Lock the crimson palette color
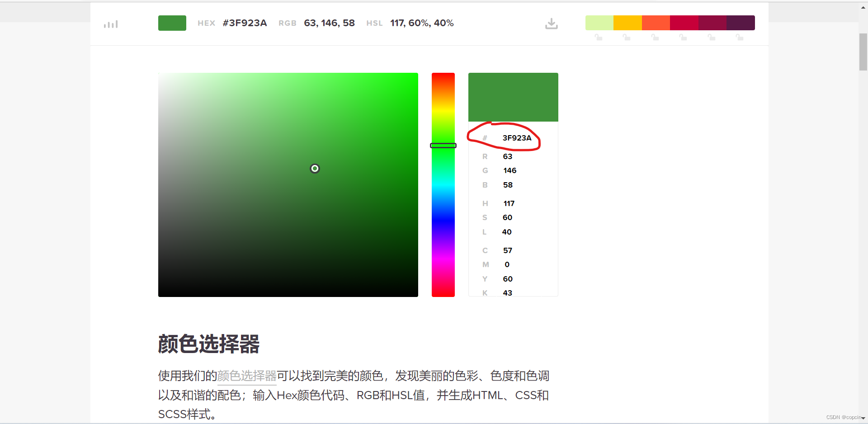 (x=683, y=38)
